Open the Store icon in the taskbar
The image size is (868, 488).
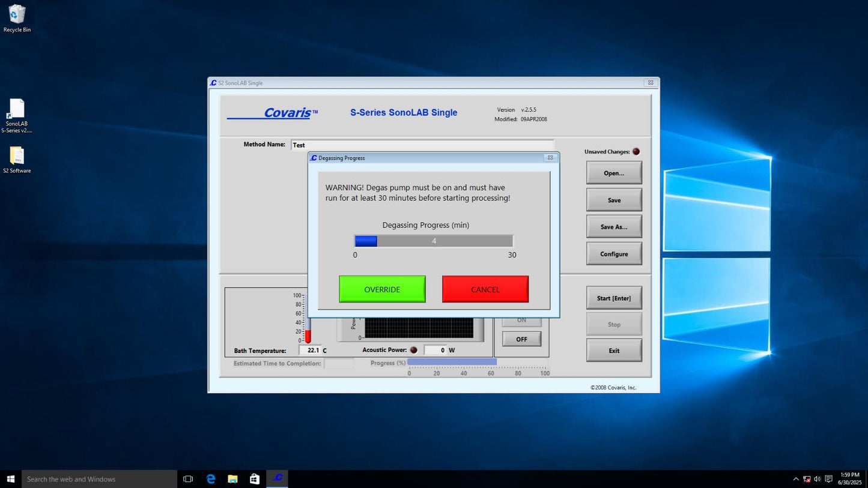[255, 478]
